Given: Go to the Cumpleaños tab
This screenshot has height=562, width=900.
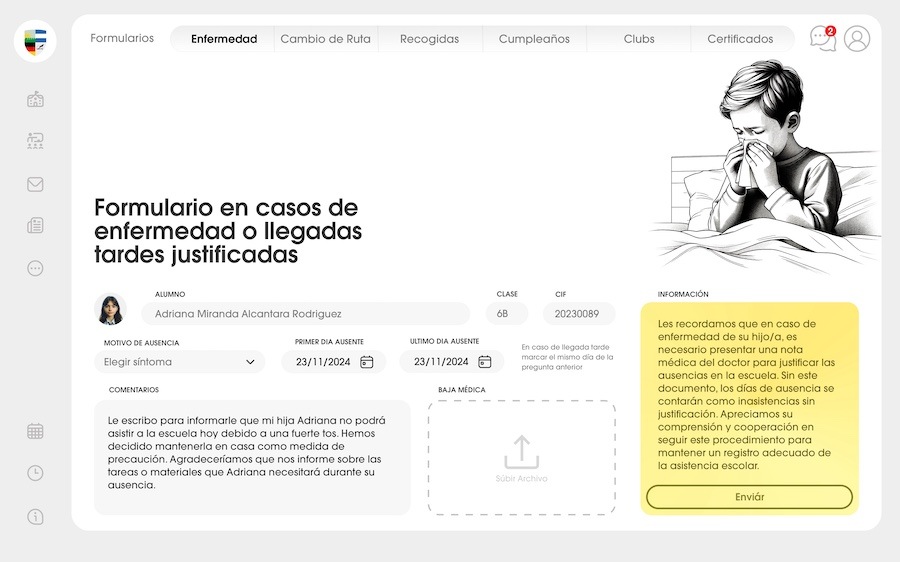Looking at the screenshot, I should coord(534,39).
